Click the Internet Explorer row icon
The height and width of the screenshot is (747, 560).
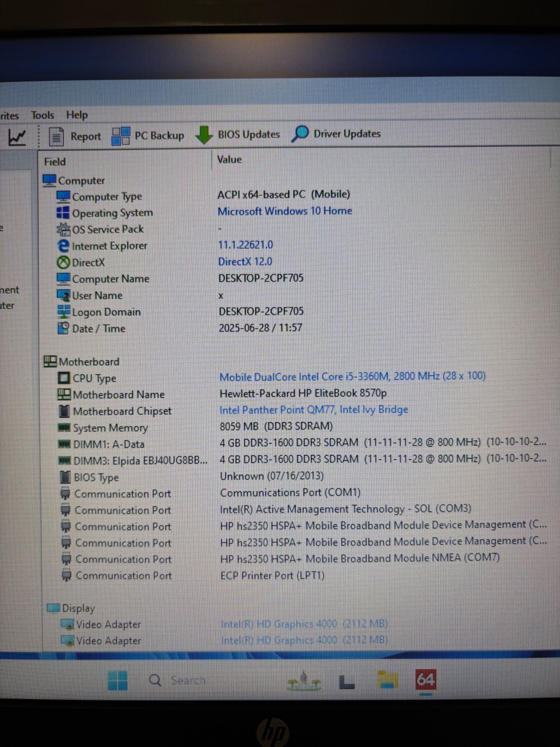tap(64, 246)
